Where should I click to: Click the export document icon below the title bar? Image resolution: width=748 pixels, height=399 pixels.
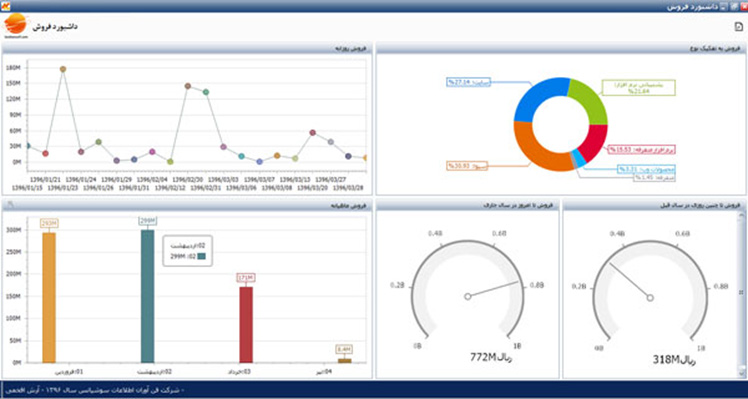click(739, 27)
